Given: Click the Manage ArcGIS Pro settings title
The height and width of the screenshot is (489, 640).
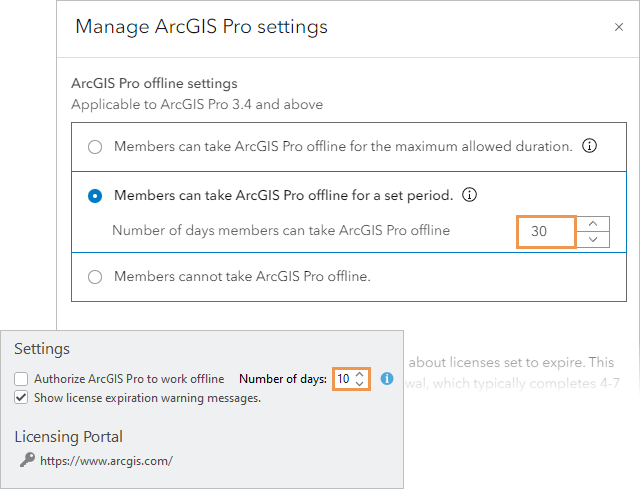Looking at the screenshot, I should click(201, 27).
